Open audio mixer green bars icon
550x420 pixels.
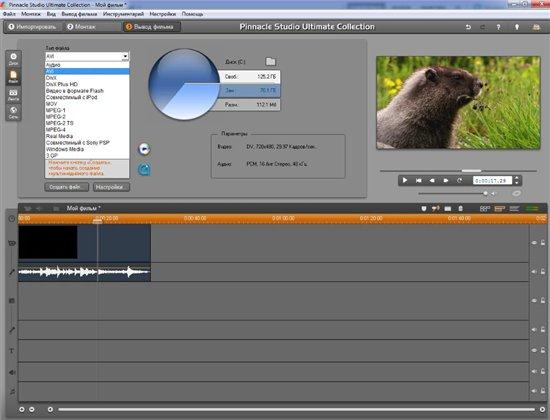[x=532, y=208]
